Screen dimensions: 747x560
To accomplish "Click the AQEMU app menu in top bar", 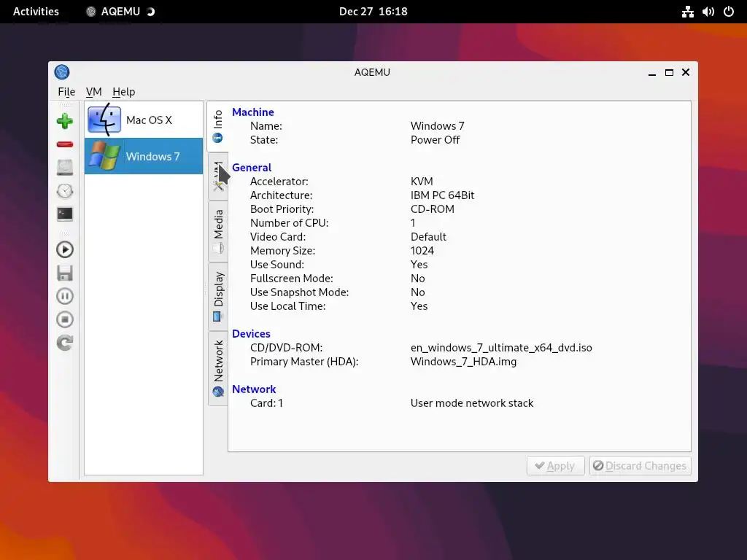I will pyautogui.click(x=120, y=12).
